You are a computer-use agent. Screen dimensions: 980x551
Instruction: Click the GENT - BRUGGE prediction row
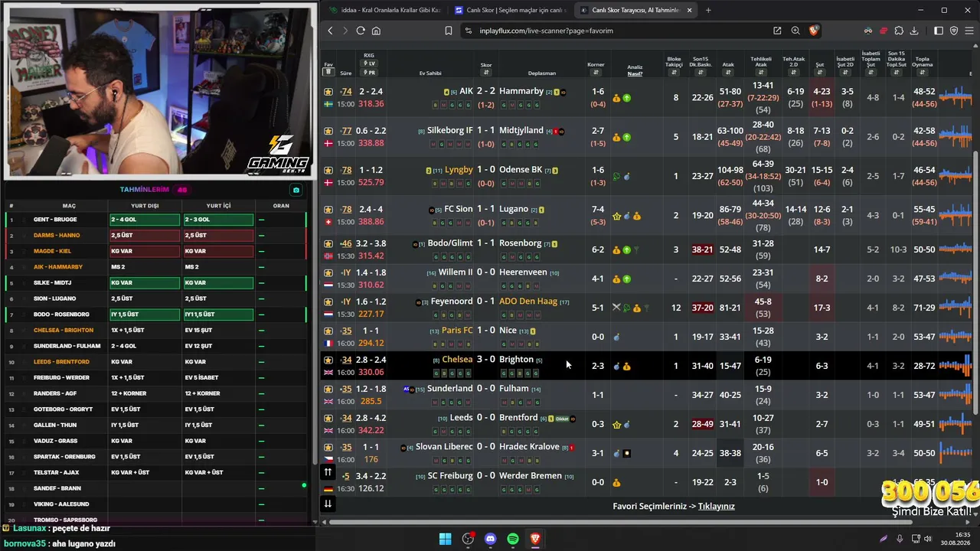(155, 220)
